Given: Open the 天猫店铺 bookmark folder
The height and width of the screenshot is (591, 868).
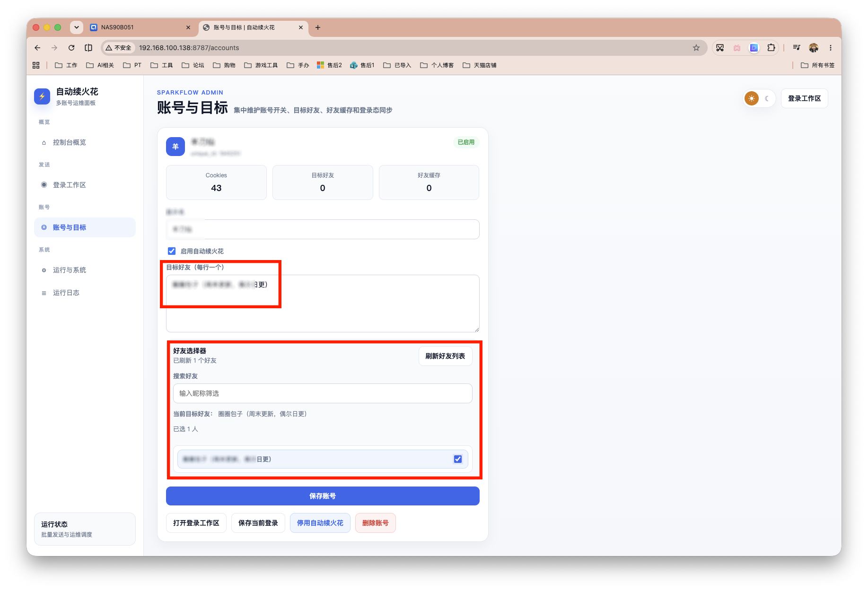Looking at the screenshot, I should (x=480, y=65).
